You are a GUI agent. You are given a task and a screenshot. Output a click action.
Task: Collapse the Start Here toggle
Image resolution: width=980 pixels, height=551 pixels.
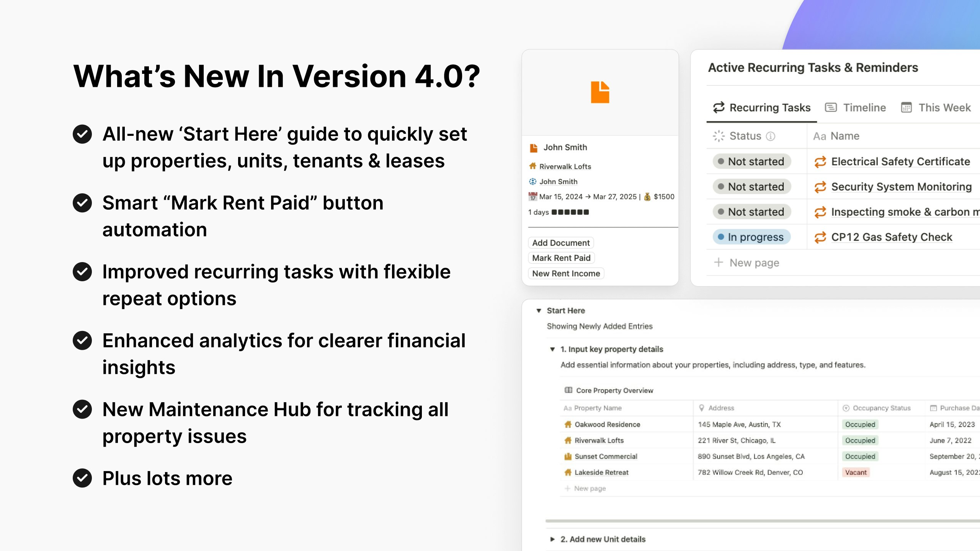539,311
